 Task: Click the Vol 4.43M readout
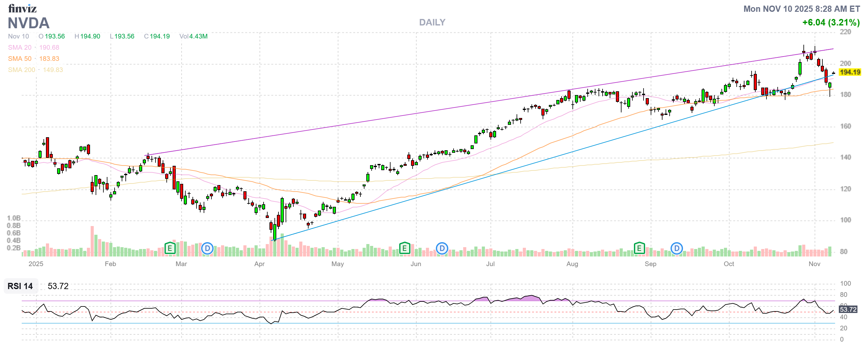(x=193, y=36)
